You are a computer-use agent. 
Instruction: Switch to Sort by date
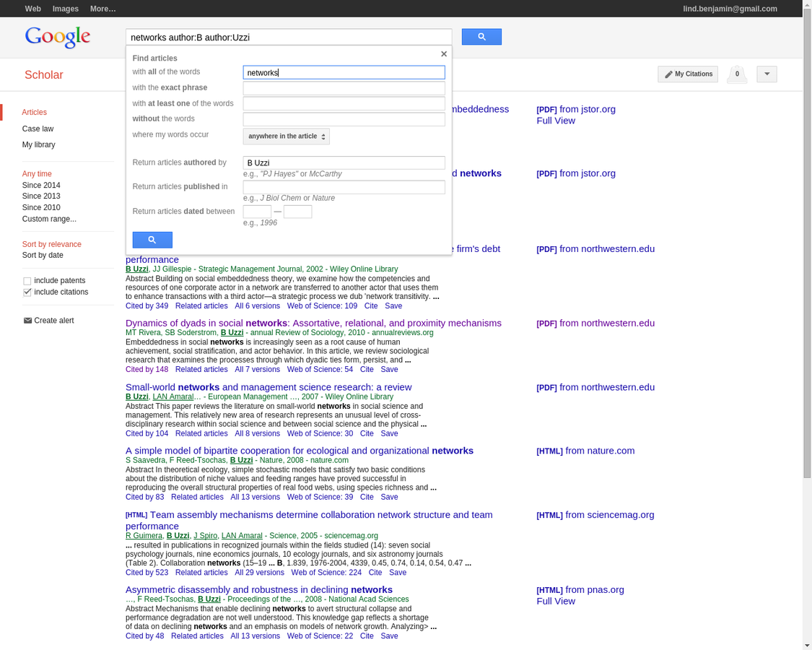(x=43, y=255)
